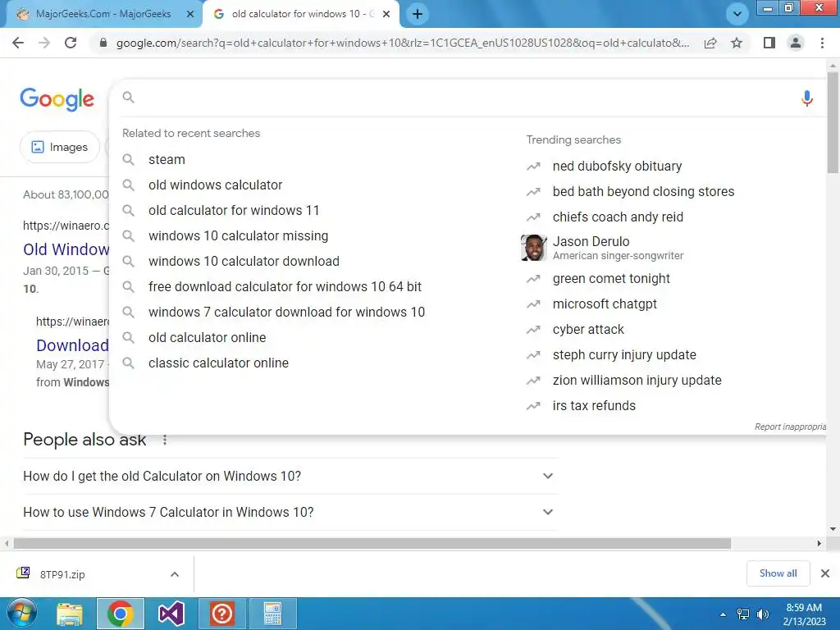Screen dimensions: 840x630
Task: Expand 'How to use Windows 7 Calculator in Windows 10?'
Action: tap(291, 512)
